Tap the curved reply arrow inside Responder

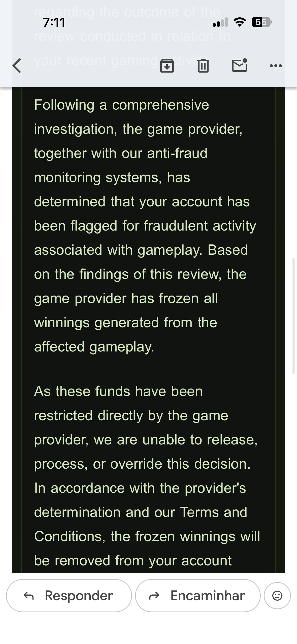(28, 596)
